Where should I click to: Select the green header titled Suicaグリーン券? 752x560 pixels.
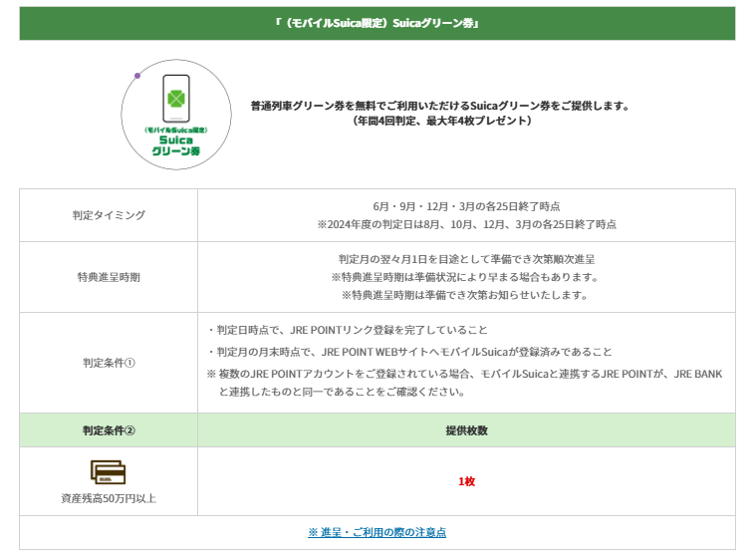(376, 23)
